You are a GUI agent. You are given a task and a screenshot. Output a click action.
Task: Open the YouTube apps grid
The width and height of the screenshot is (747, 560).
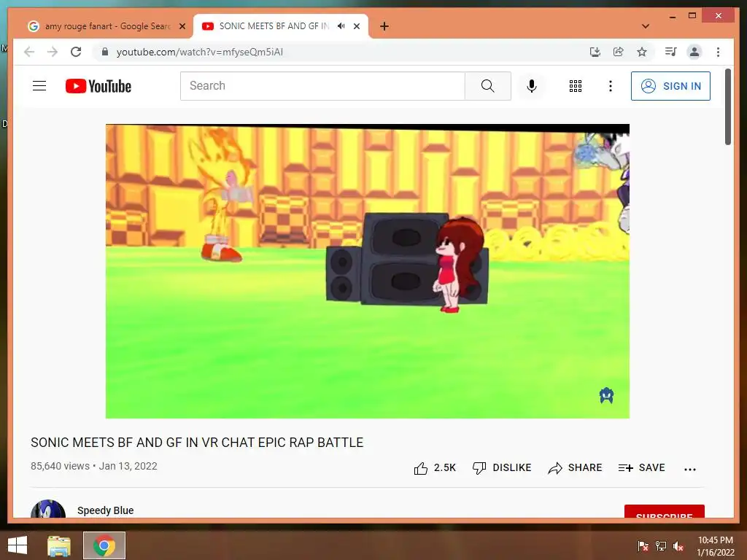click(576, 86)
